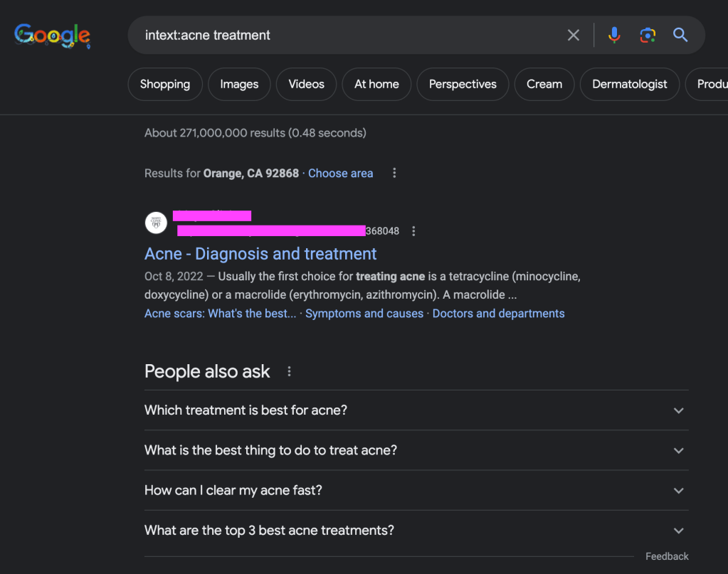Click the magnifying glass search icon
Screen dimensions: 728x574
click(x=680, y=35)
